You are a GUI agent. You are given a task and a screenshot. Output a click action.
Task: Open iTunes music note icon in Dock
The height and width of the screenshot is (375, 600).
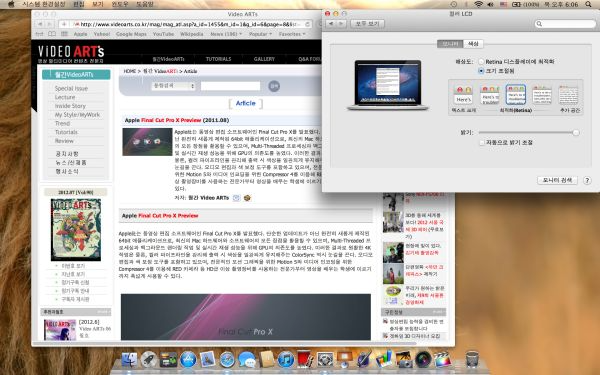click(286, 359)
